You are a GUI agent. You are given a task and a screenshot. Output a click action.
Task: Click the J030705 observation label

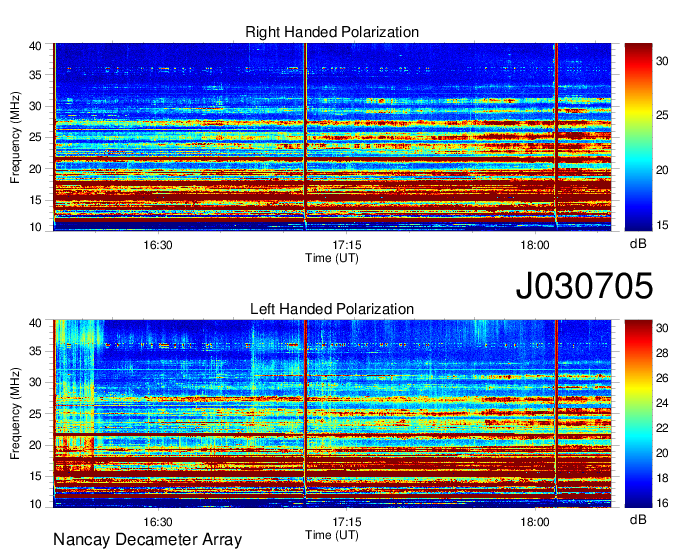584,286
